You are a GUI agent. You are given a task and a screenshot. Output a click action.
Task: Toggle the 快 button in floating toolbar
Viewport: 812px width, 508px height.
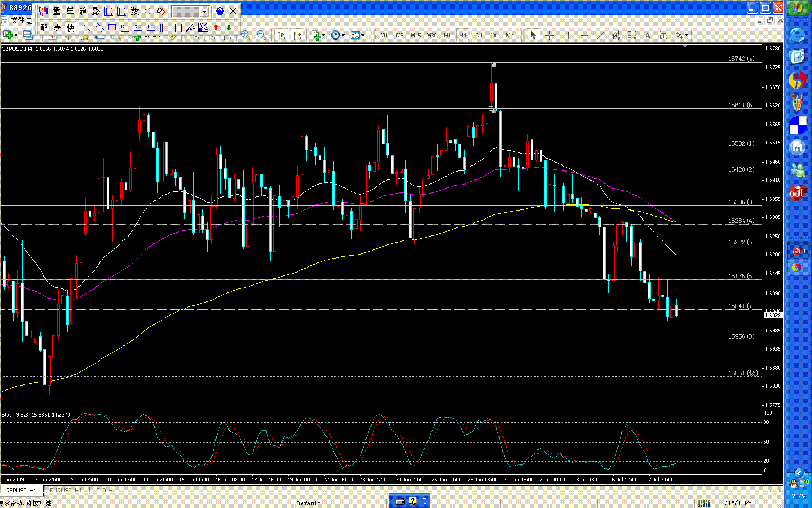pyautogui.click(x=70, y=28)
